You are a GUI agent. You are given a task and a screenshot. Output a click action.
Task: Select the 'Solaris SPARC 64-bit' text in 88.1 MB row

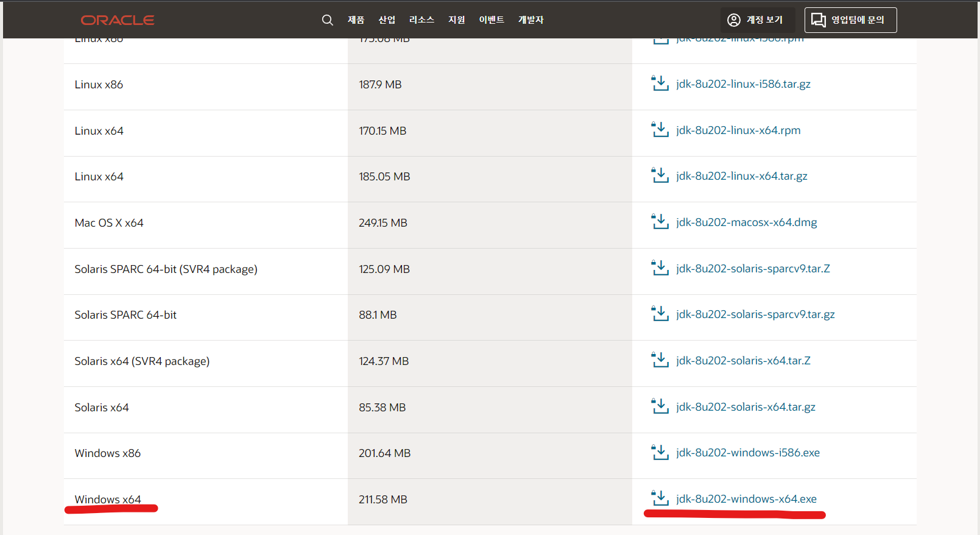[125, 315]
